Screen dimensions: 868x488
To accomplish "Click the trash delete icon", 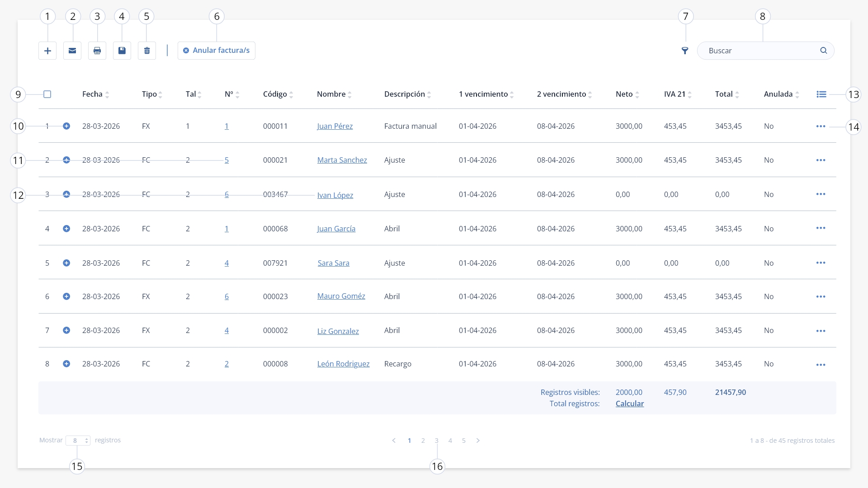I will click(147, 51).
